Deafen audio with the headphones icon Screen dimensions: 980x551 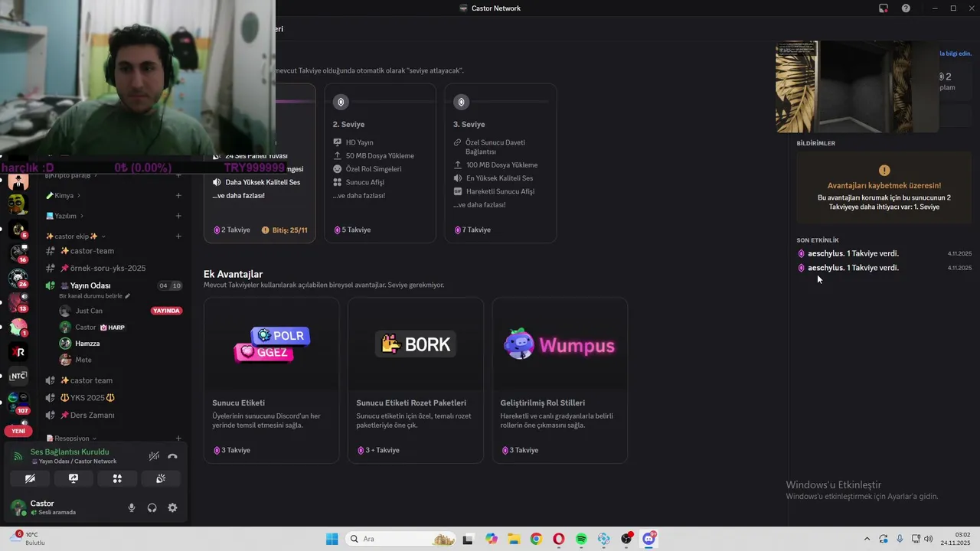click(152, 507)
